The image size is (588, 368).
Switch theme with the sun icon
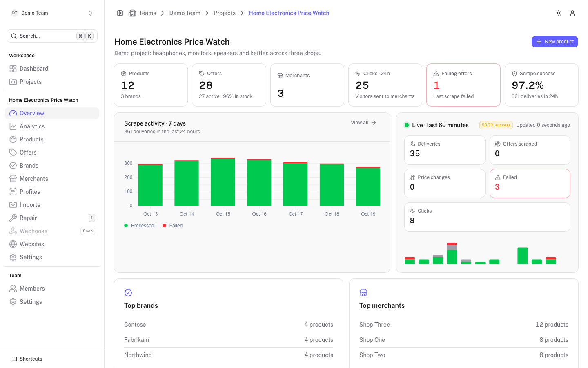click(x=559, y=13)
